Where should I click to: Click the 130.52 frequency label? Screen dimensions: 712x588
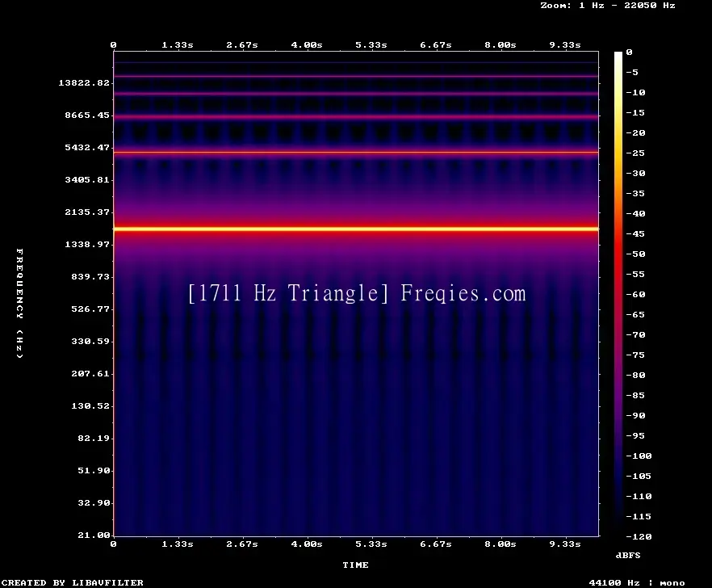click(x=90, y=405)
